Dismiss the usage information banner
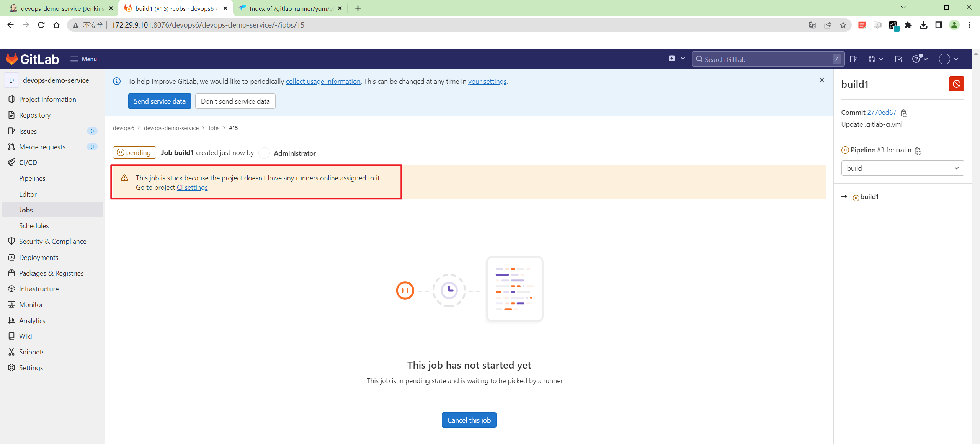This screenshot has width=980, height=444. coord(822,80)
